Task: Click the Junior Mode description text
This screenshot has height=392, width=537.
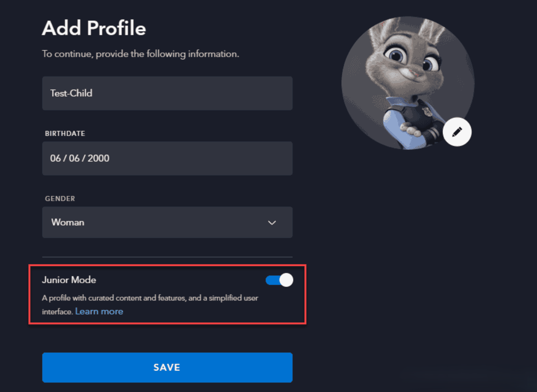Action: tap(150, 298)
